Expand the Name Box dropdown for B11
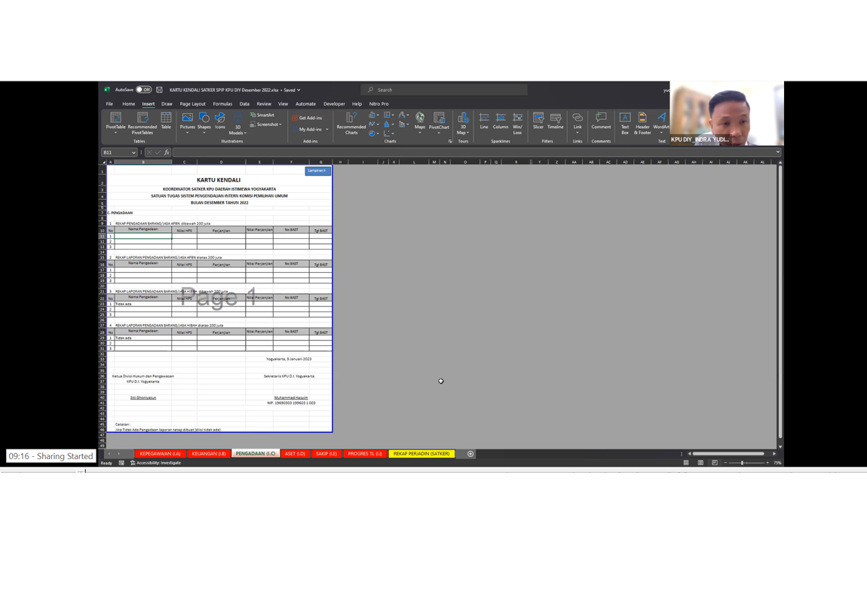This screenshot has height=616, width=867. point(133,152)
